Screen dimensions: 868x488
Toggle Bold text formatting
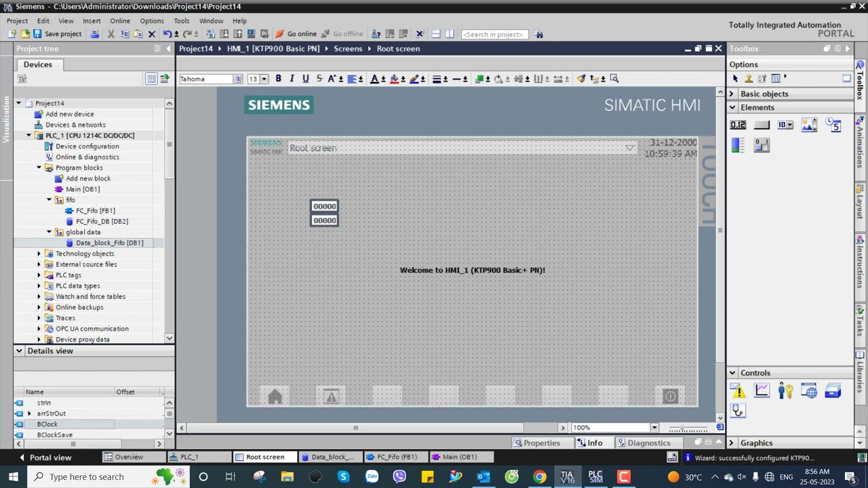[278, 79]
